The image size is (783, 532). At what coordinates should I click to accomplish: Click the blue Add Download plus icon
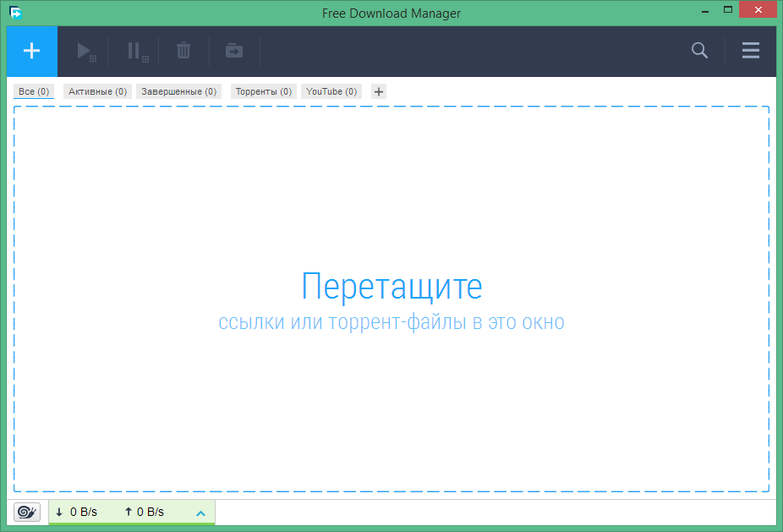point(31,51)
